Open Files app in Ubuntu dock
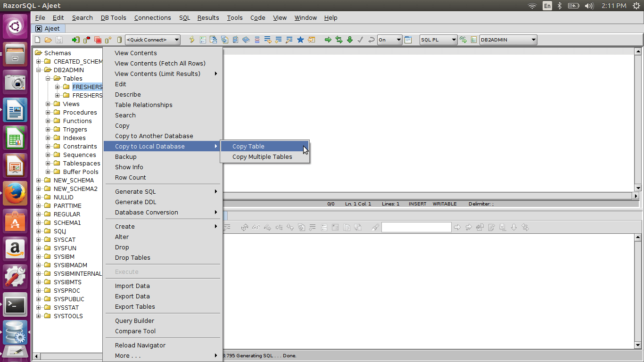This screenshot has width=644, height=362. click(15, 54)
